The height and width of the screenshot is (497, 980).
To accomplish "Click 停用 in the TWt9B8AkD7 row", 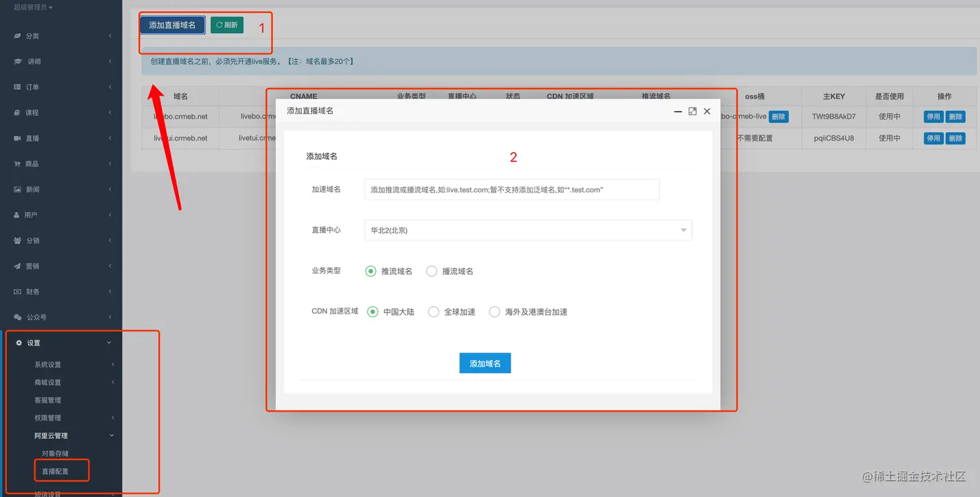I will coord(933,117).
